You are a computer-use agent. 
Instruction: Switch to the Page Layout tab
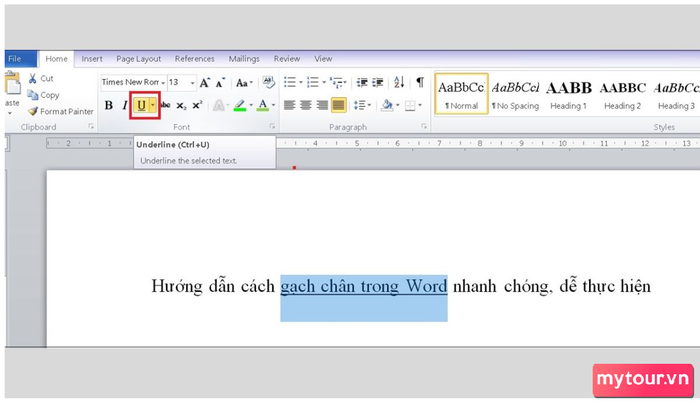138,59
